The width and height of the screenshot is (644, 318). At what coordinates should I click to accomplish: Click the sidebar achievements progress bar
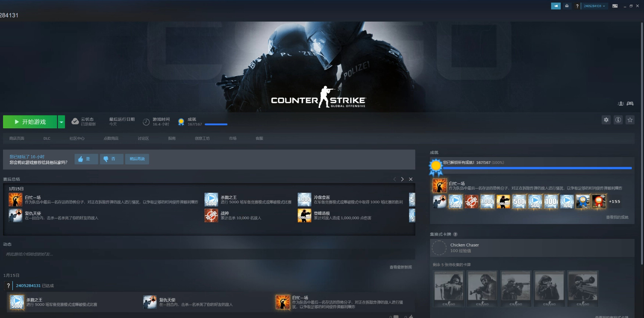pyautogui.click(x=538, y=168)
